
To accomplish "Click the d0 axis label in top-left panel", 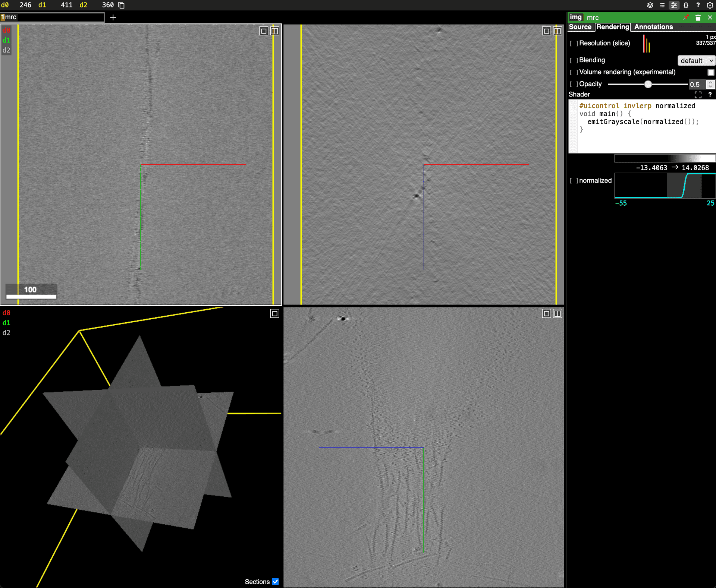I will coord(6,31).
